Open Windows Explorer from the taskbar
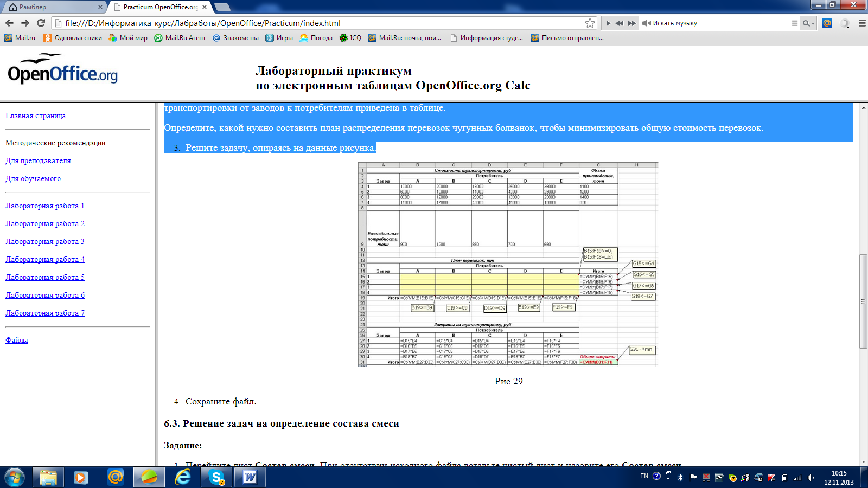Screen dimensions: 868x488 coord(48,477)
